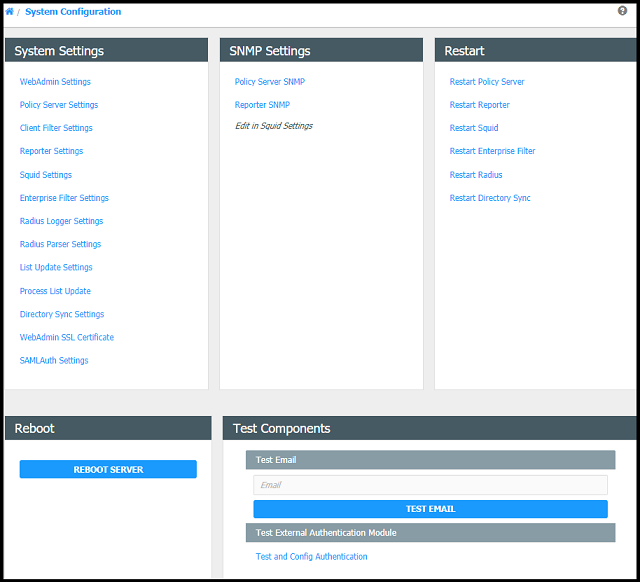Click the Reboot Server button
This screenshot has height=582, width=640.
point(108,469)
